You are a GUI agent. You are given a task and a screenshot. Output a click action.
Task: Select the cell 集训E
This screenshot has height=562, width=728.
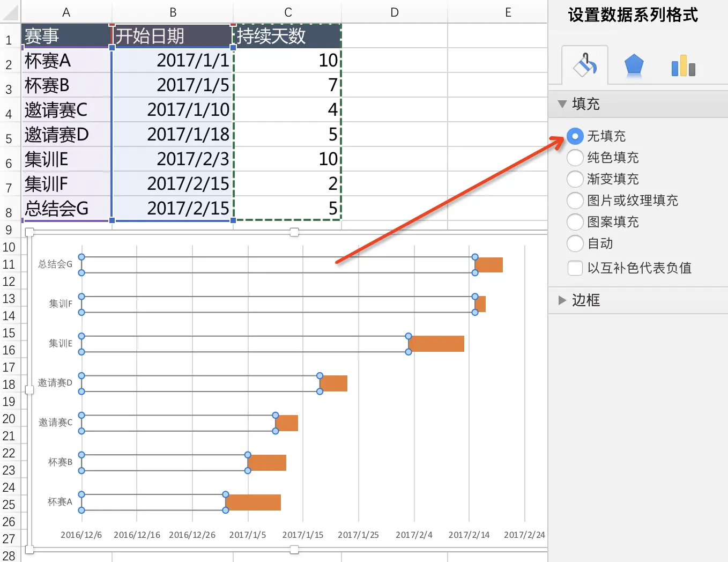pyautogui.click(x=66, y=159)
